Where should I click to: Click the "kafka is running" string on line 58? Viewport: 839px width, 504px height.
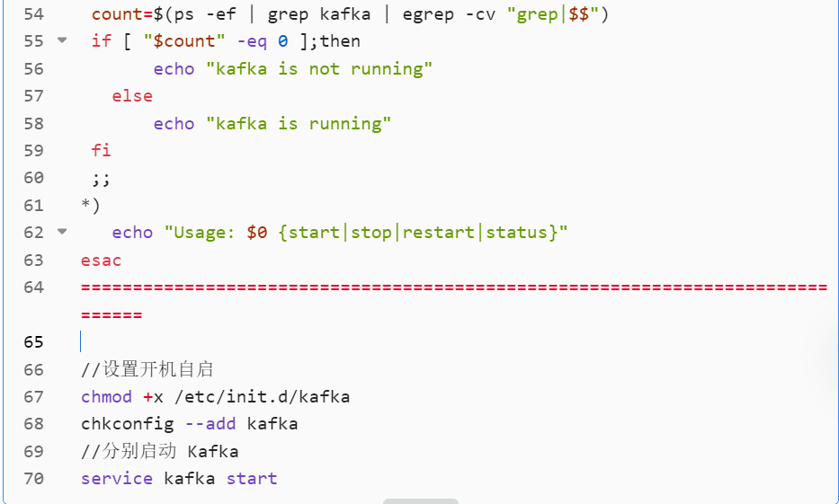point(299,123)
